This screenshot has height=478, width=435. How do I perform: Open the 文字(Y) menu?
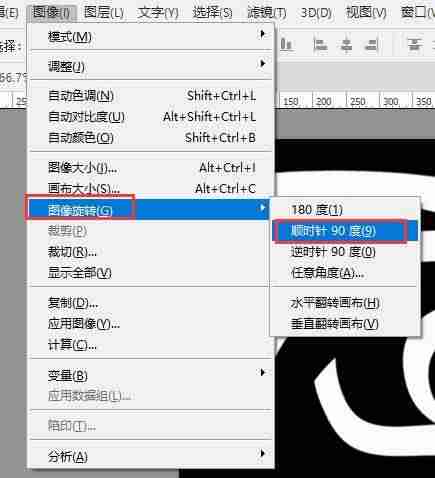(158, 13)
